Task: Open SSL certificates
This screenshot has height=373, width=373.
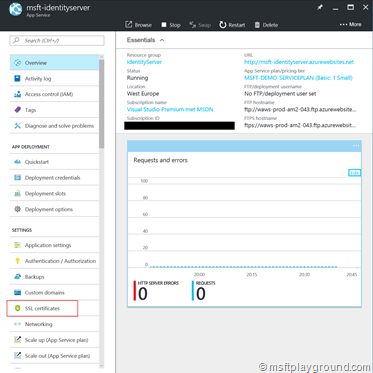Action: tap(42, 308)
